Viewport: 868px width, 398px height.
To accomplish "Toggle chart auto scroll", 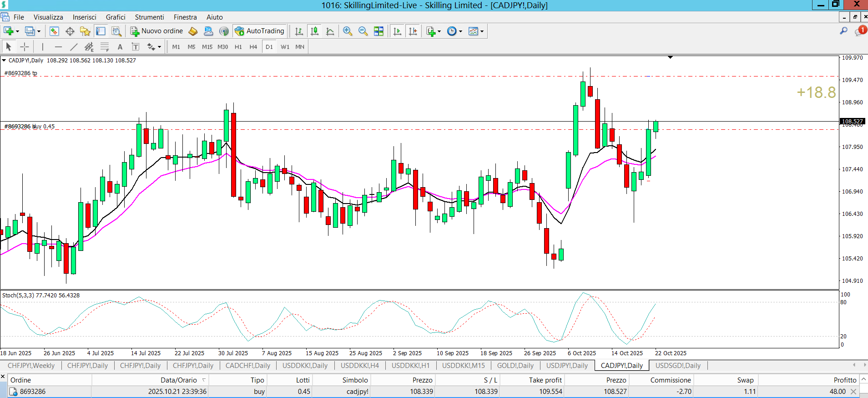I will tap(397, 31).
